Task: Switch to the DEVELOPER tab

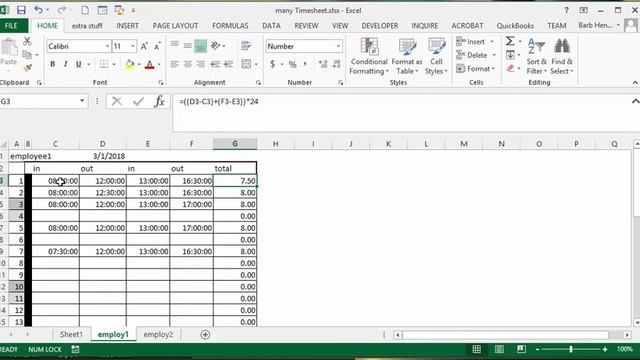Action: coord(380,26)
